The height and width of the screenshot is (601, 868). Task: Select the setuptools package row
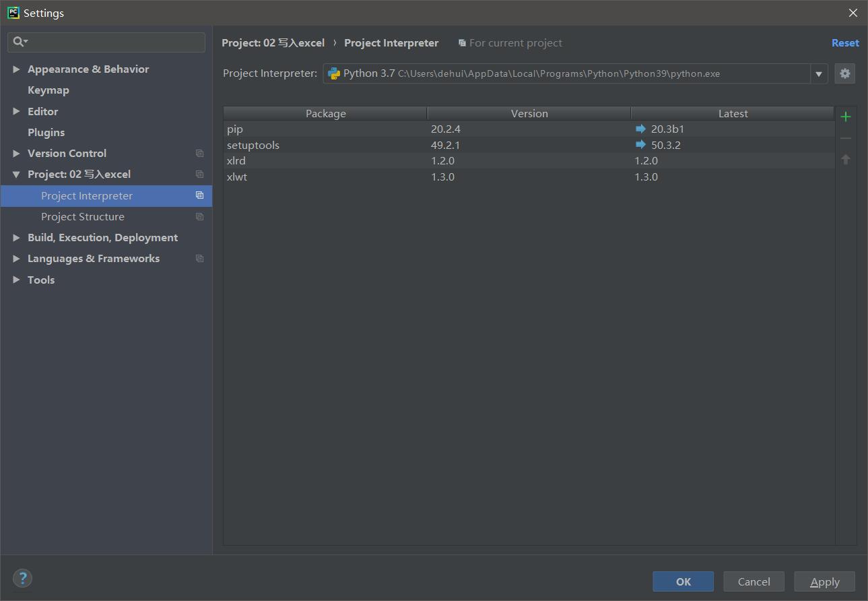click(x=529, y=145)
